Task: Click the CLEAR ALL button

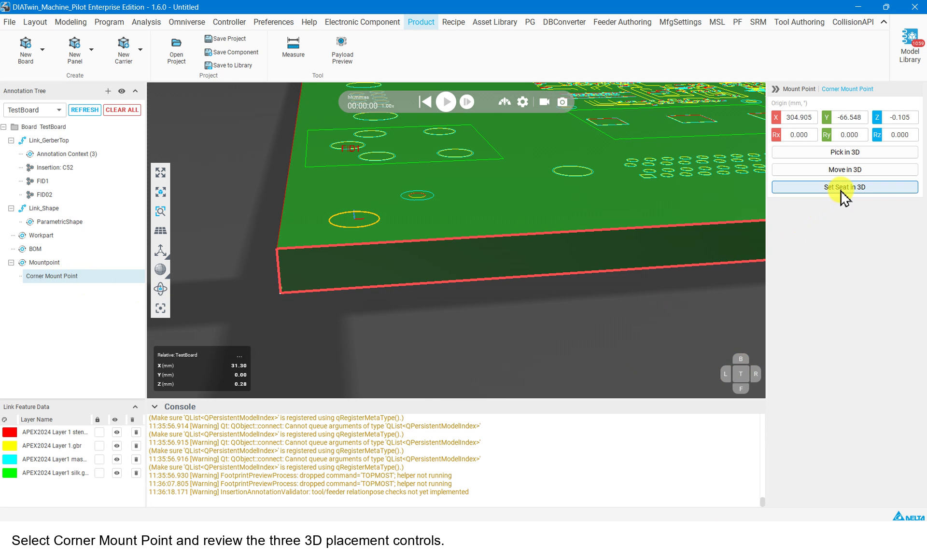Action: (122, 110)
